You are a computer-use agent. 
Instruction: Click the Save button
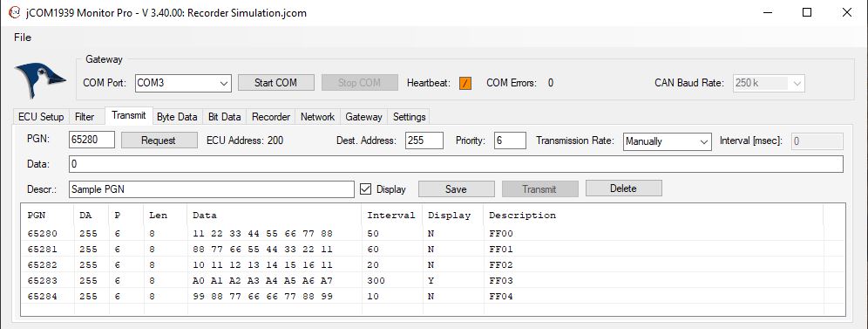point(456,188)
